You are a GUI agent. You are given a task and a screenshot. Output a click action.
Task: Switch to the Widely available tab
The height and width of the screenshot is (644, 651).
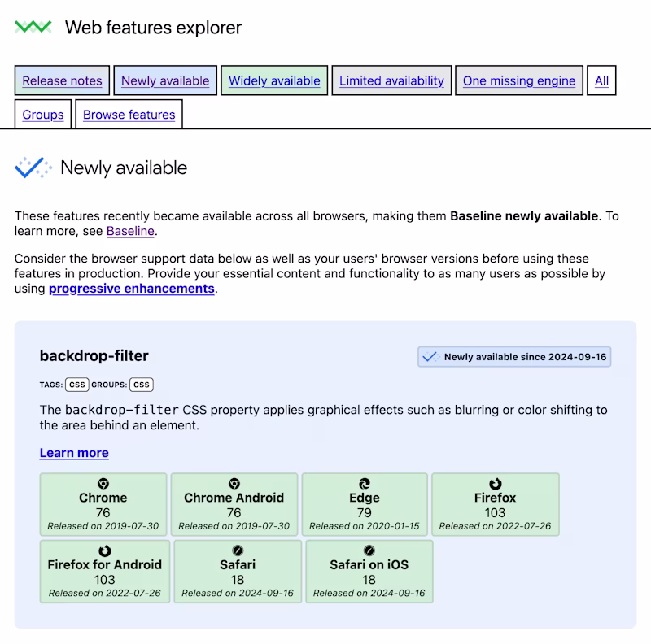[x=274, y=80]
